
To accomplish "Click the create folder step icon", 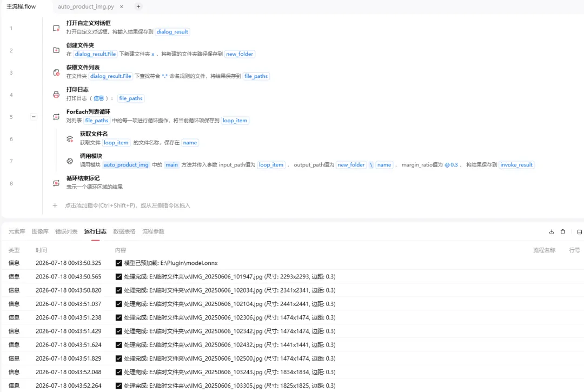I will [56, 50].
